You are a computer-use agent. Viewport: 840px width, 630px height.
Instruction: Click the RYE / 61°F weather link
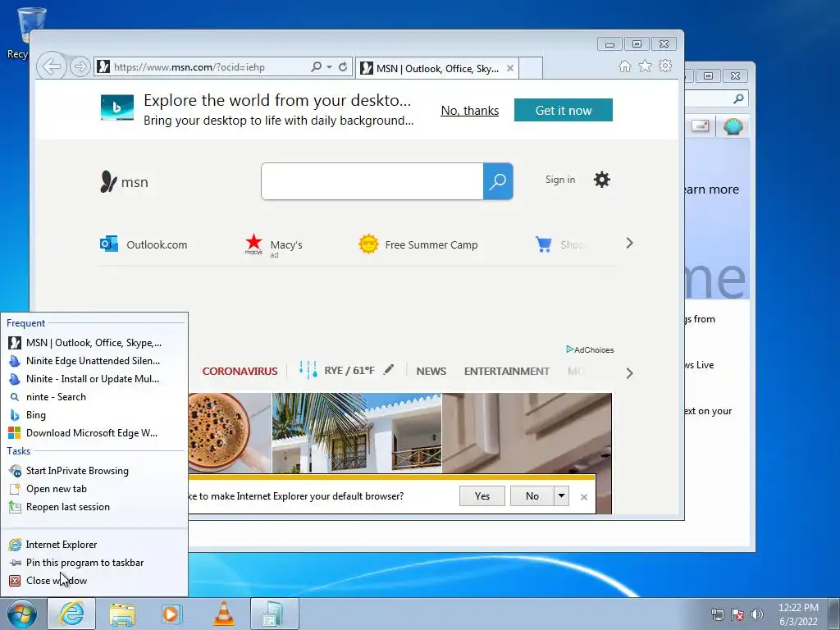349,370
